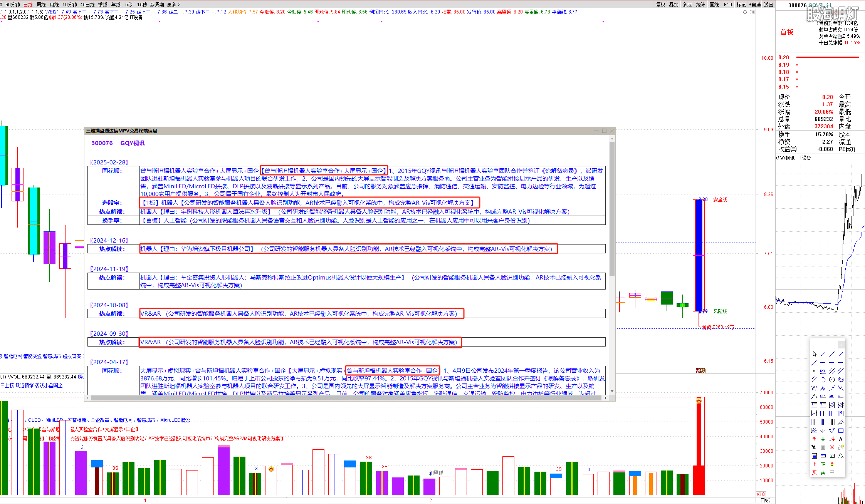
Task: Click horizontal scrollbar in info dialog
Action: pos(346,398)
